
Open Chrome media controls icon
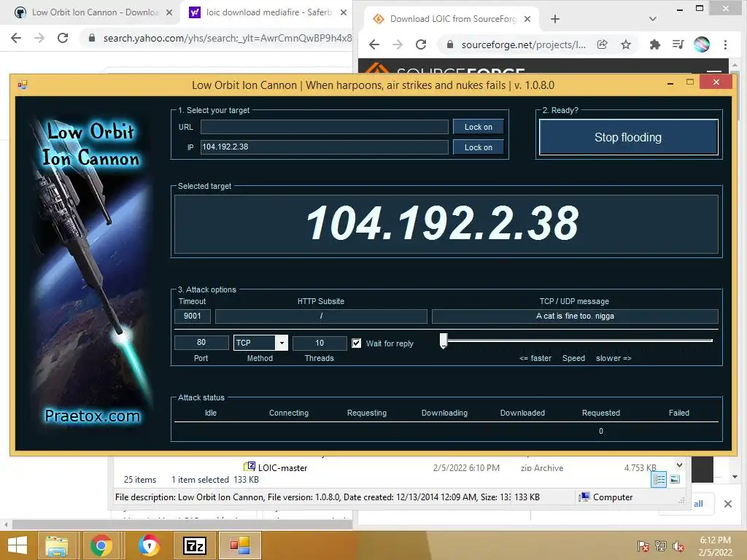coord(678,44)
